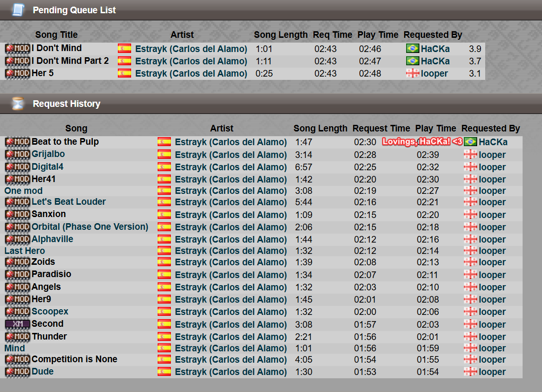Click MOD badge beside I Don't Mind Part 2

(18, 61)
